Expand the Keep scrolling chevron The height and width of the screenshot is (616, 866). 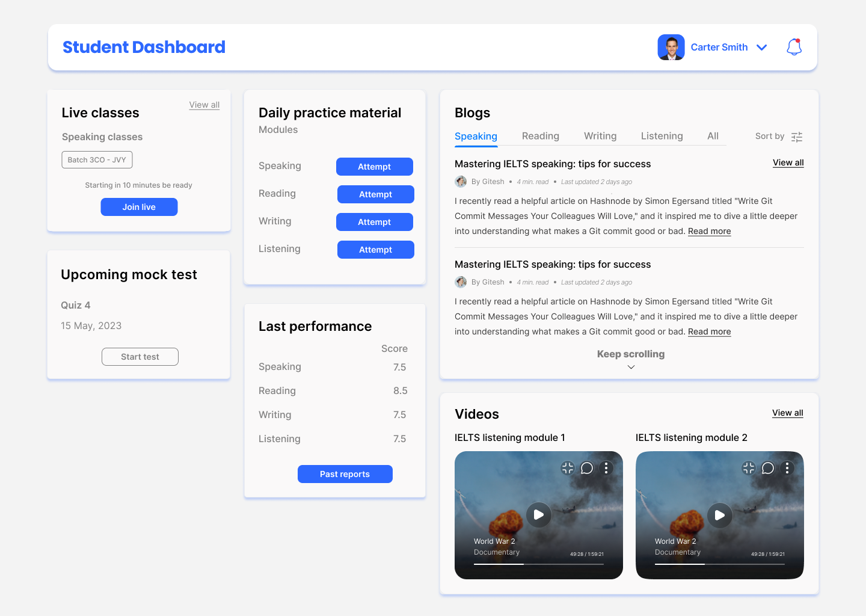pyautogui.click(x=631, y=367)
